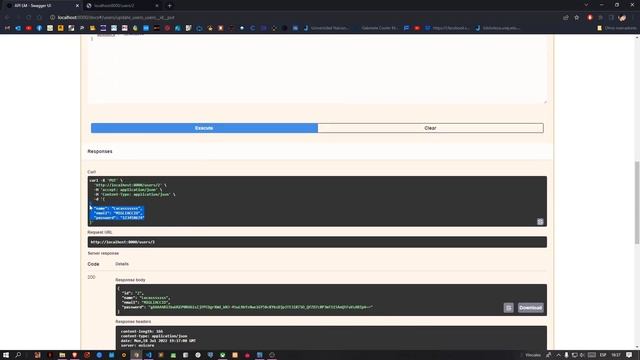Open the browser profile avatar
The width and height of the screenshot is (640, 360).
[622, 18]
